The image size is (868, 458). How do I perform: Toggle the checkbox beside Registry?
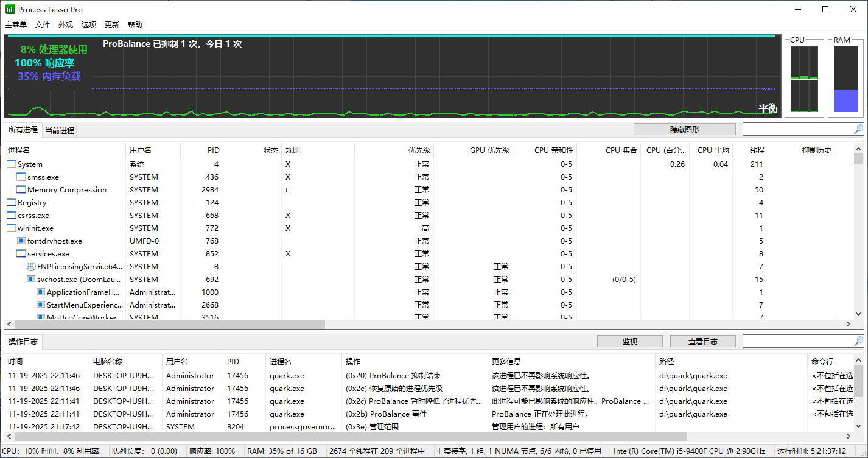click(x=11, y=202)
